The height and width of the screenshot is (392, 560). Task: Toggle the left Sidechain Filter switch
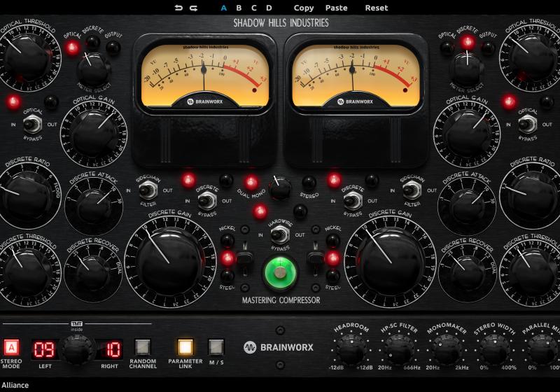[146, 190]
